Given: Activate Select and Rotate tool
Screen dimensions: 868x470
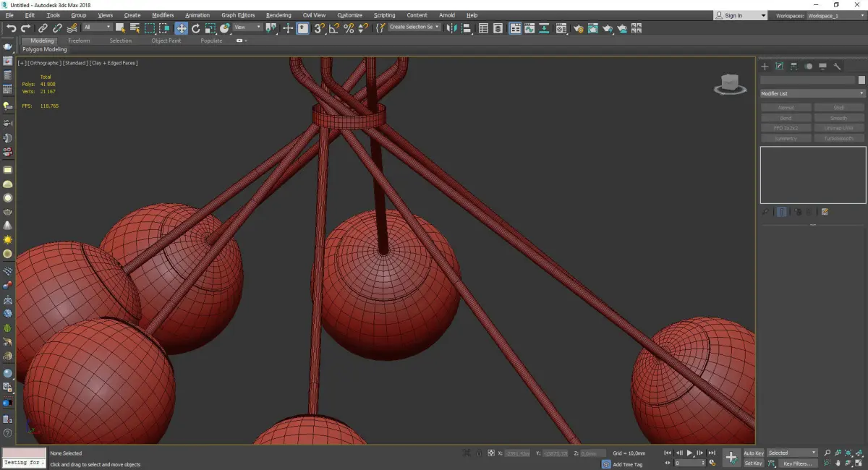Looking at the screenshot, I should click(195, 28).
